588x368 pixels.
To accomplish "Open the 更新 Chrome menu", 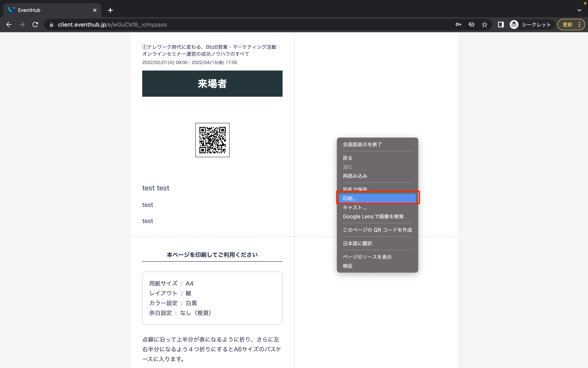I will click(571, 25).
